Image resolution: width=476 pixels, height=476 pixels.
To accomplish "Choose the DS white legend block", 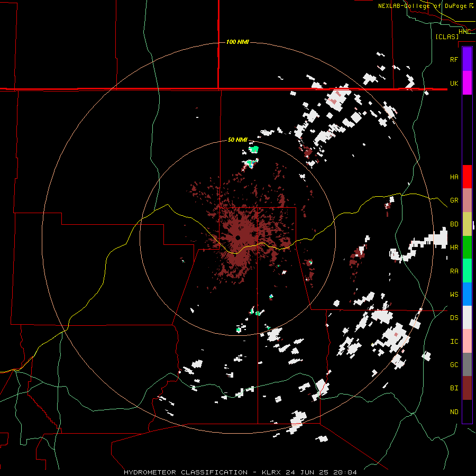I will coord(467,317).
